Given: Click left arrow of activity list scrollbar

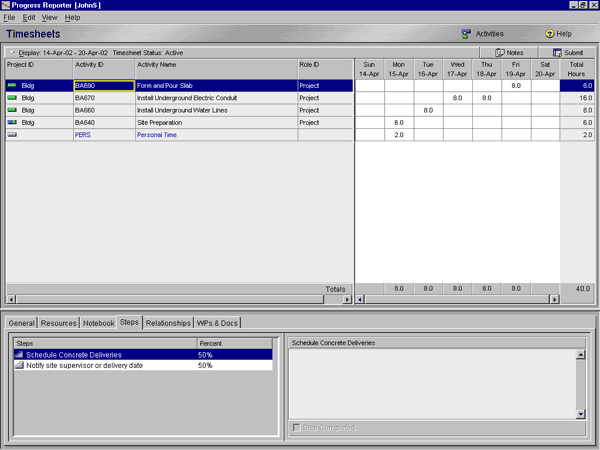Looking at the screenshot, I should click(x=11, y=299).
